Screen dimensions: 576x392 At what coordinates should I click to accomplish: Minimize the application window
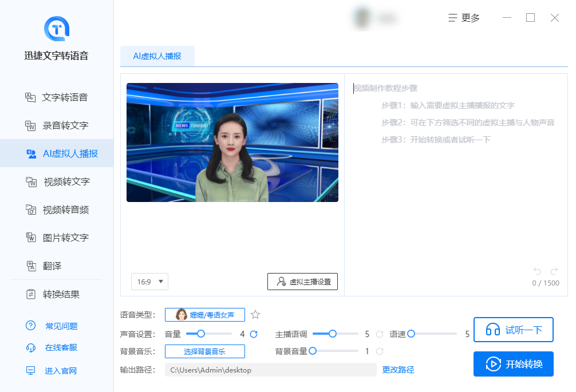(507, 18)
